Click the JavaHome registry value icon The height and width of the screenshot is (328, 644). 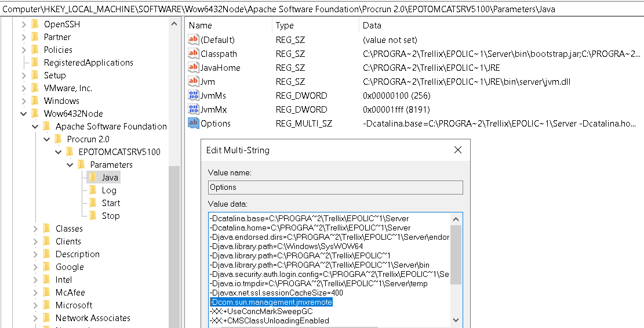[194, 67]
